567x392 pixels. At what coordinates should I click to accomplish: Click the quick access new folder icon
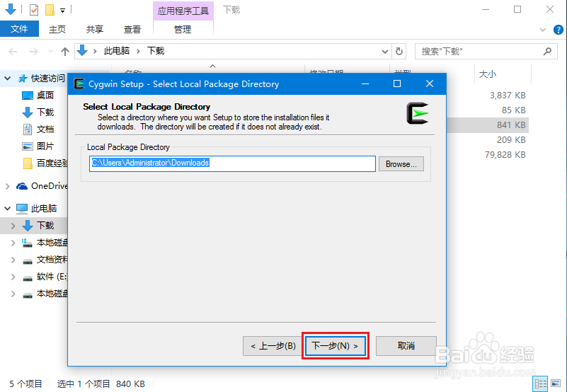[x=50, y=10]
